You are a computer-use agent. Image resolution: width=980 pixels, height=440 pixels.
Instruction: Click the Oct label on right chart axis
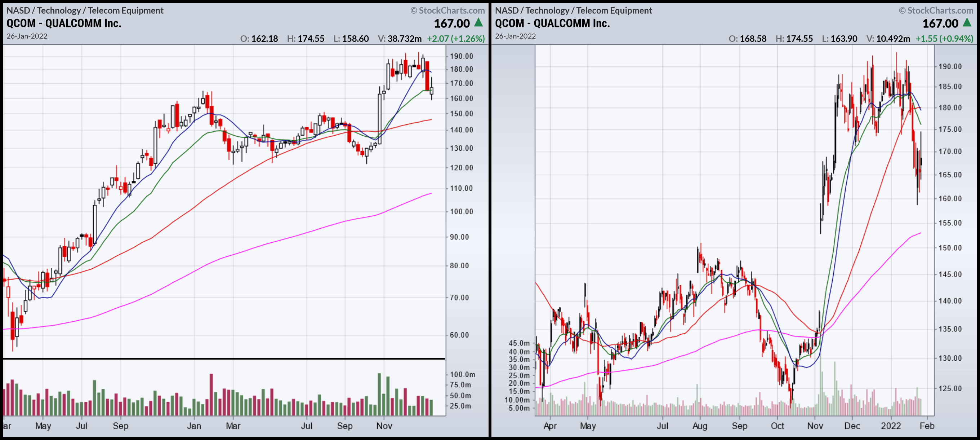778,426
